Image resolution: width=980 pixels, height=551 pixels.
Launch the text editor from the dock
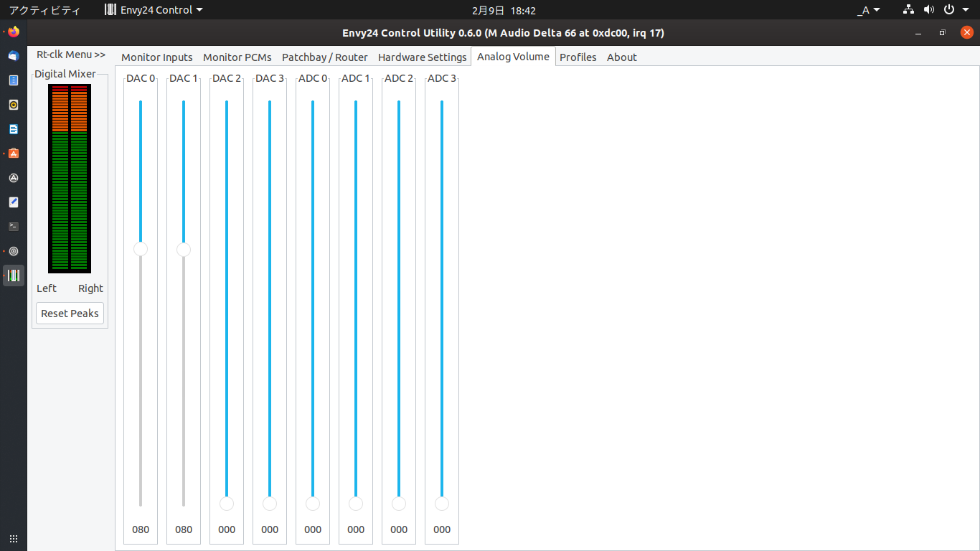(x=14, y=202)
